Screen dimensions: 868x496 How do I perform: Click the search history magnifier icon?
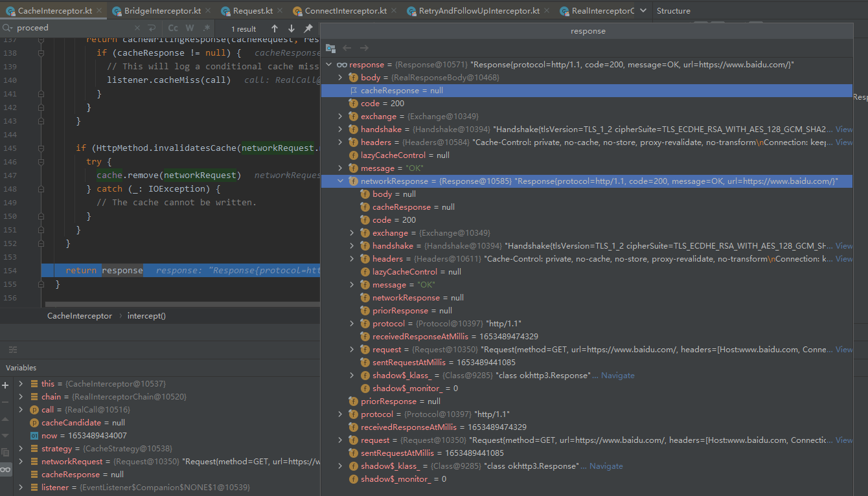pyautogui.click(x=6, y=28)
